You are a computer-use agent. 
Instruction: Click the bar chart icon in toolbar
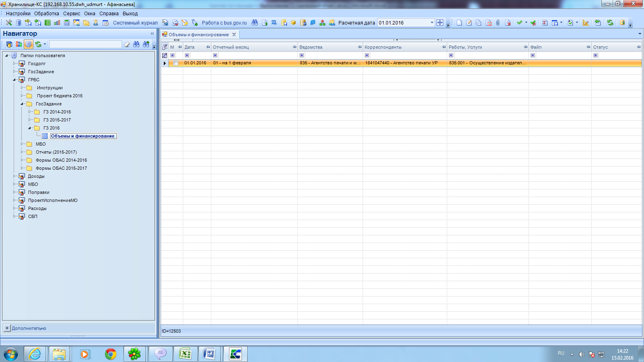pyautogui.click(x=57, y=23)
